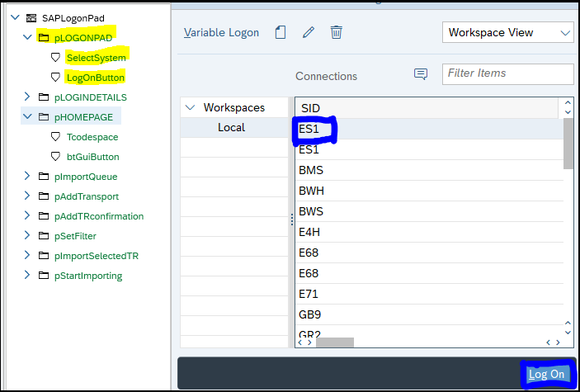Open the Workspace View dropdown
This screenshot has width=580, height=392.
508,32
